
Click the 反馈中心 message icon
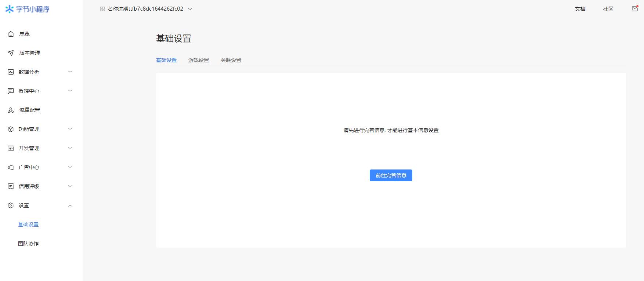[11, 91]
